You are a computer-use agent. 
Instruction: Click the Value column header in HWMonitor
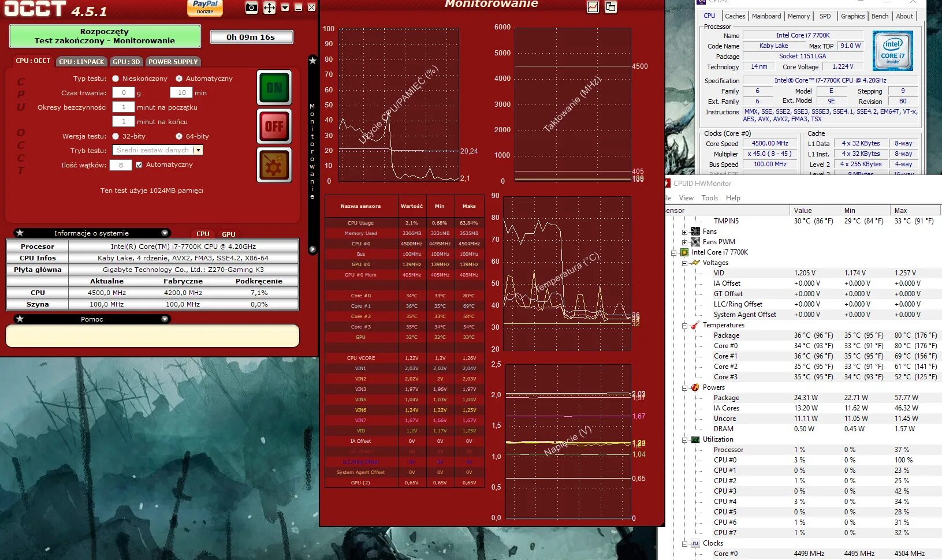click(815, 211)
